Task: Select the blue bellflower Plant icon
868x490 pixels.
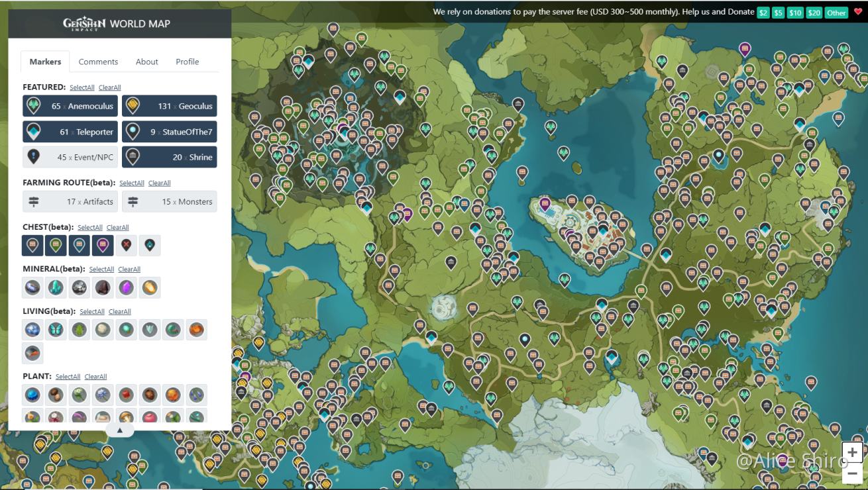Action: pos(196,395)
